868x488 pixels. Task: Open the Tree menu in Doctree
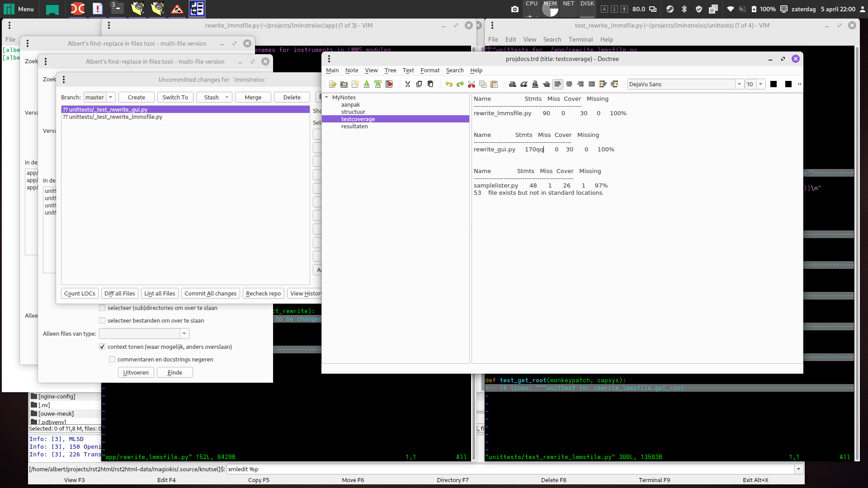[390, 70]
